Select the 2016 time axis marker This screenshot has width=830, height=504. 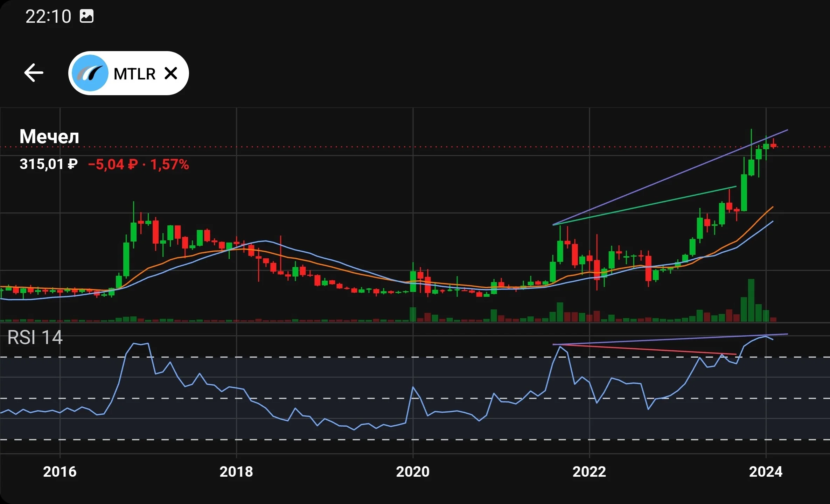[60, 471]
